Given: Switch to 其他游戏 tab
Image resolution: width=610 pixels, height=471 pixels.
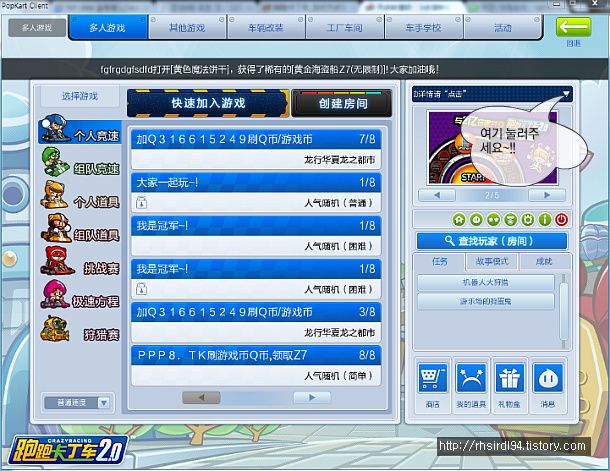Looking at the screenshot, I should [x=187, y=28].
